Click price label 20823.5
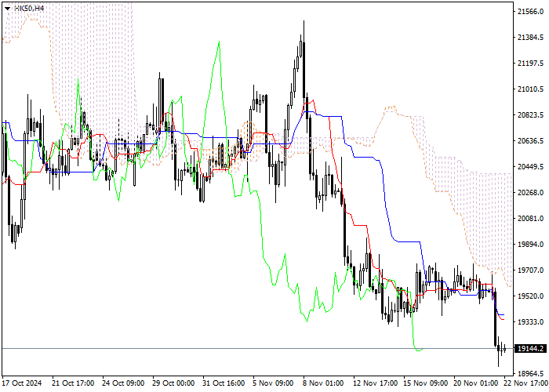This screenshot has height=392, width=549. pos(530,115)
